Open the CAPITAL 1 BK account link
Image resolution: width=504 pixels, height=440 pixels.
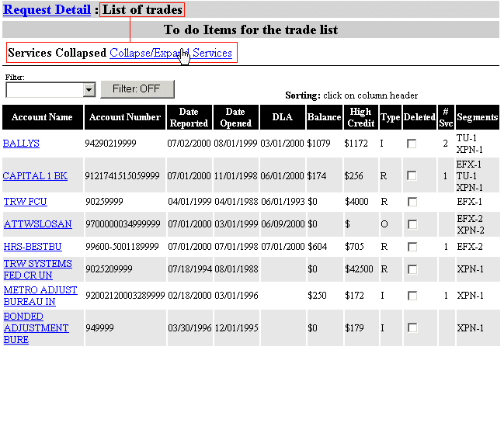click(35, 176)
